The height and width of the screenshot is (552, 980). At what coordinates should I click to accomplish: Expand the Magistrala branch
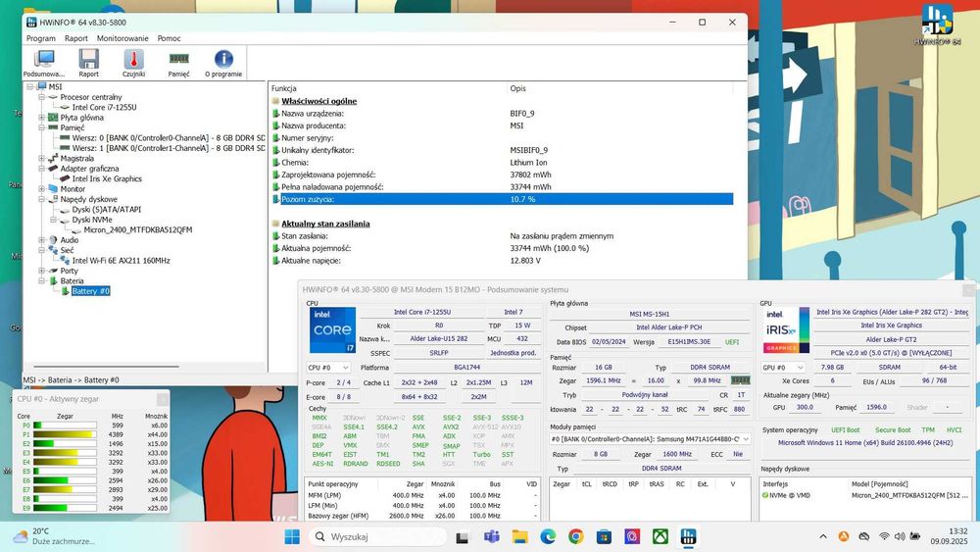click(x=41, y=158)
